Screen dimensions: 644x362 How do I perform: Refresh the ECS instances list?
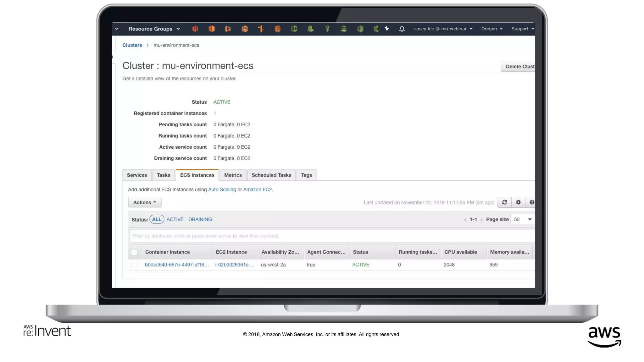coord(504,202)
